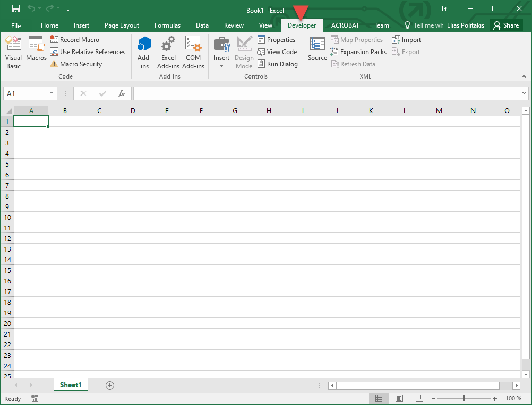Viewport: 532px width, 405px height.
Task: Open the XML Source pane
Action: pos(317,49)
